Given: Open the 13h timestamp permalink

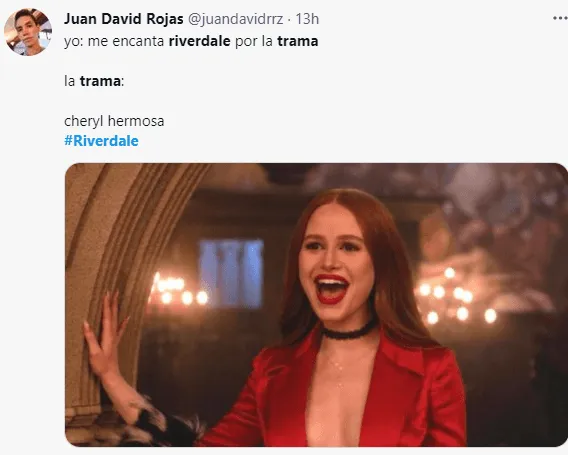Looking at the screenshot, I should point(307,19).
